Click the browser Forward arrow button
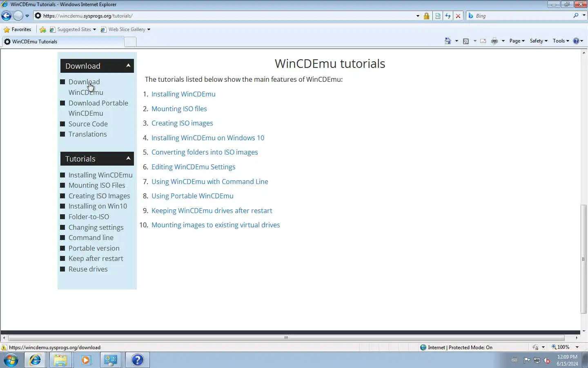Screen dimensions: 588x368 click(x=18, y=16)
